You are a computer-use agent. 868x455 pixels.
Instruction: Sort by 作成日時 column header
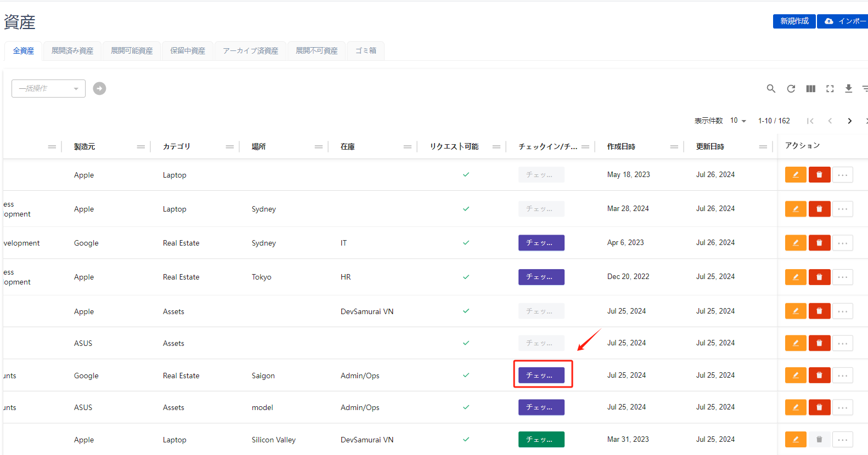click(621, 147)
